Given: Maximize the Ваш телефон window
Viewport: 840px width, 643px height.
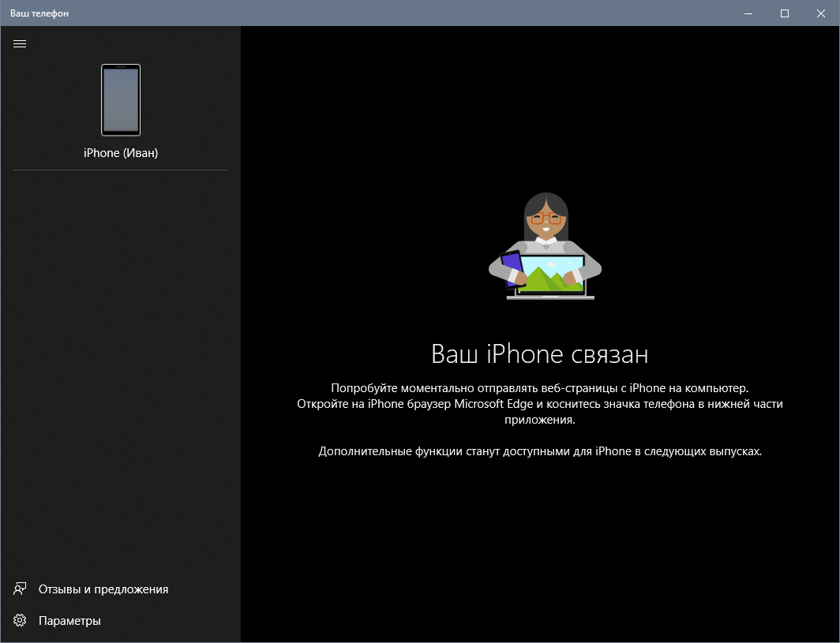Looking at the screenshot, I should [x=784, y=13].
